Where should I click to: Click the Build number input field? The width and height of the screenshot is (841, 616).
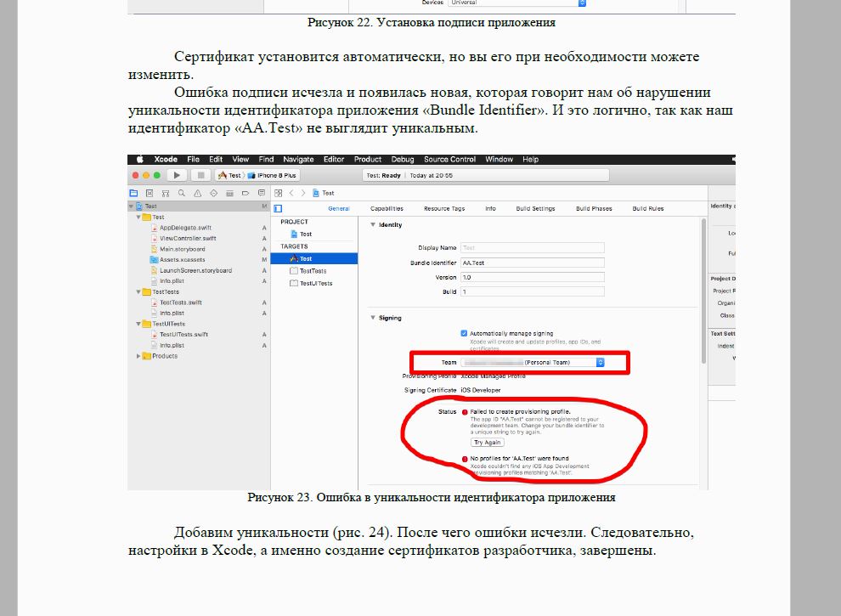tap(533, 292)
